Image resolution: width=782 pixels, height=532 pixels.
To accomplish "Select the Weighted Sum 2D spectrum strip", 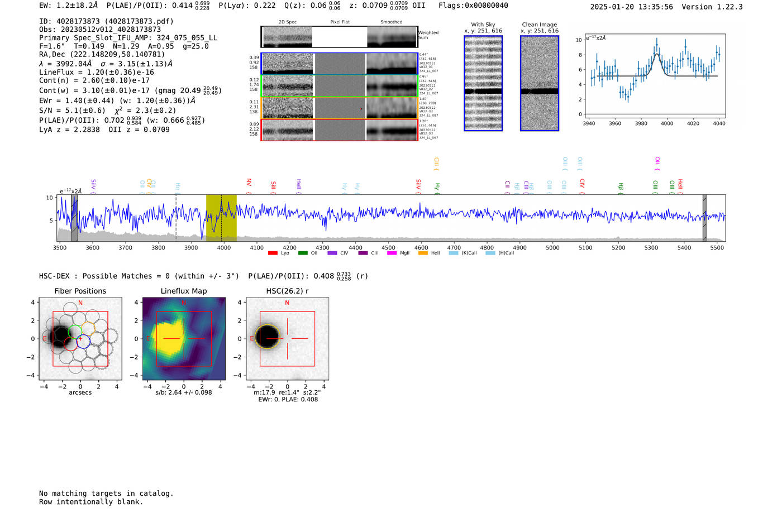I will [x=339, y=37].
